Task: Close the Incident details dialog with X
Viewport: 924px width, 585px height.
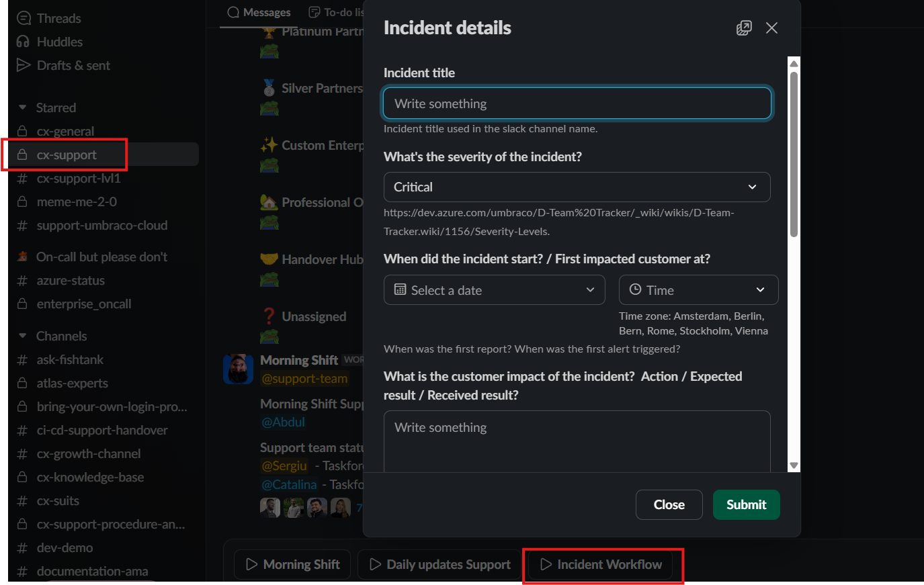Action: pyautogui.click(x=771, y=28)
